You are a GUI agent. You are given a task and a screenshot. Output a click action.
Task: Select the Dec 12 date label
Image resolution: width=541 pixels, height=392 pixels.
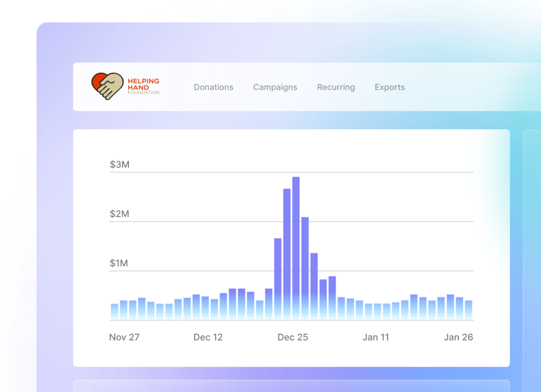[x=208, y=337]
